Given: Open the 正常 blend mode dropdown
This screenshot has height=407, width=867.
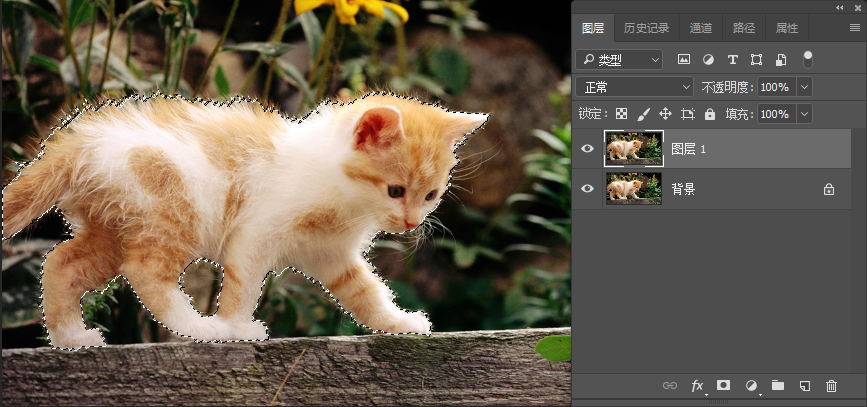Looking at the screenshot, I should [x=634, y=87].
